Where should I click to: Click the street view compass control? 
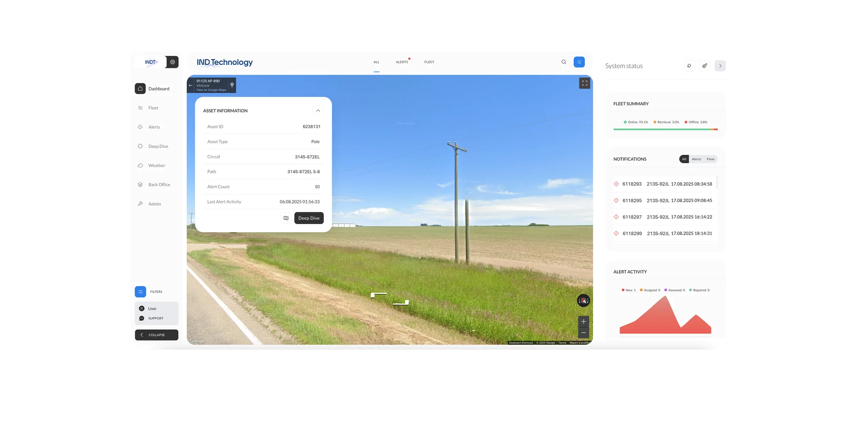583,301
